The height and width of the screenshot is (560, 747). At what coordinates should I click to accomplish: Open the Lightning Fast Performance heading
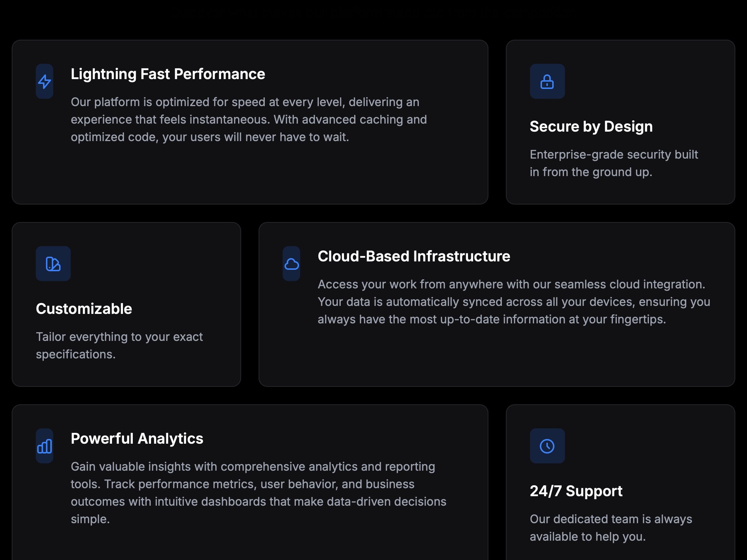click(x=168, y=74)
